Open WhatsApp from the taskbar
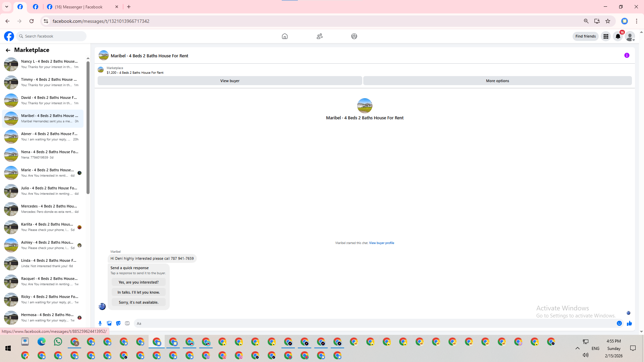The image size is (644, 362). [58, 342]
